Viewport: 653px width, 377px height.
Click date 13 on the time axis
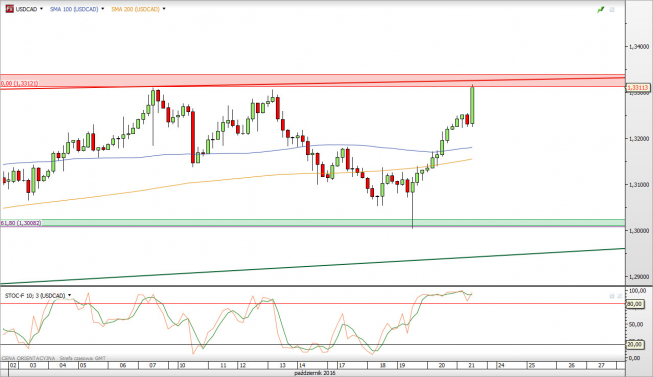click(x=283, y=365)
